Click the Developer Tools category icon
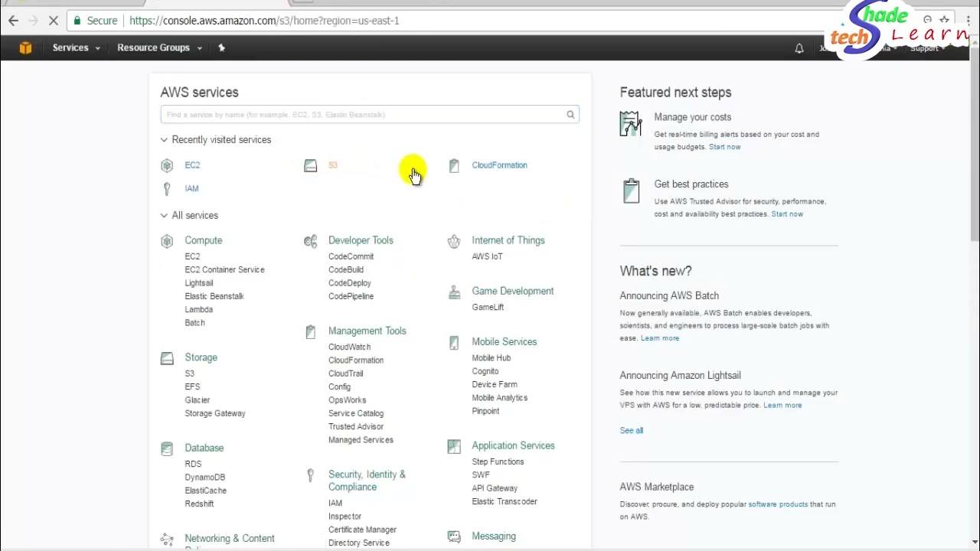 pyautogui.click(x=310, y=241)
